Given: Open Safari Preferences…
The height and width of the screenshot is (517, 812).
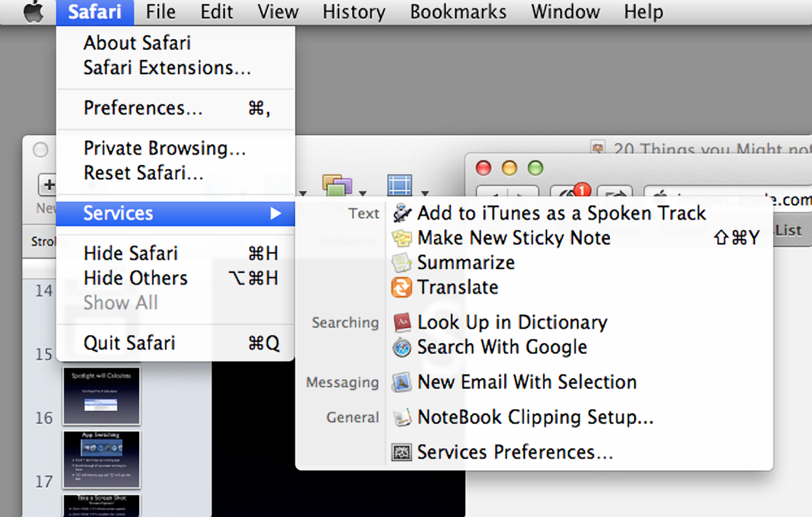Looking at the screenshot, I should (175, 108).
